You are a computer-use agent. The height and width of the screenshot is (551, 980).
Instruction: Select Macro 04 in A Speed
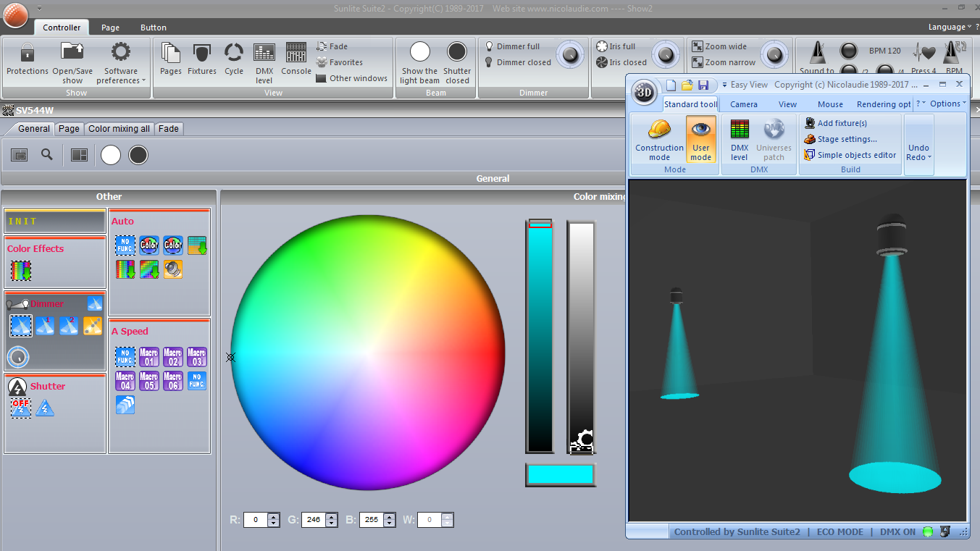point(125,381)
